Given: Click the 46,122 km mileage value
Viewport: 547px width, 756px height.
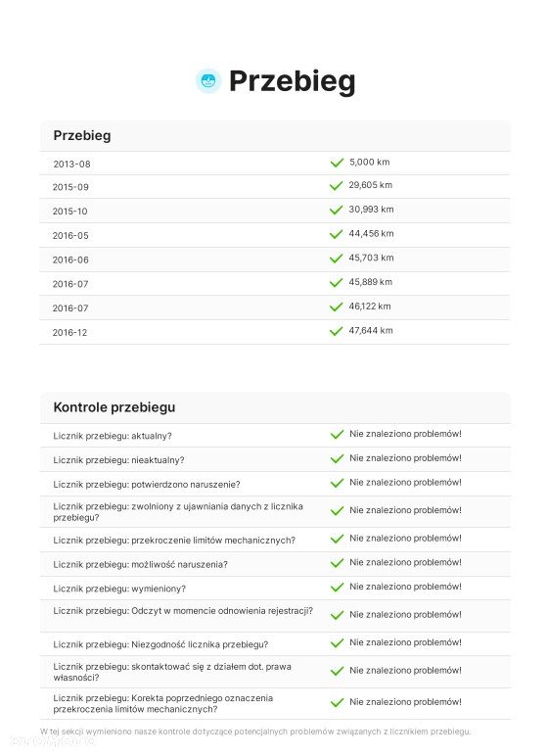Looking at the screenshot, I should (x=370, y=307).
